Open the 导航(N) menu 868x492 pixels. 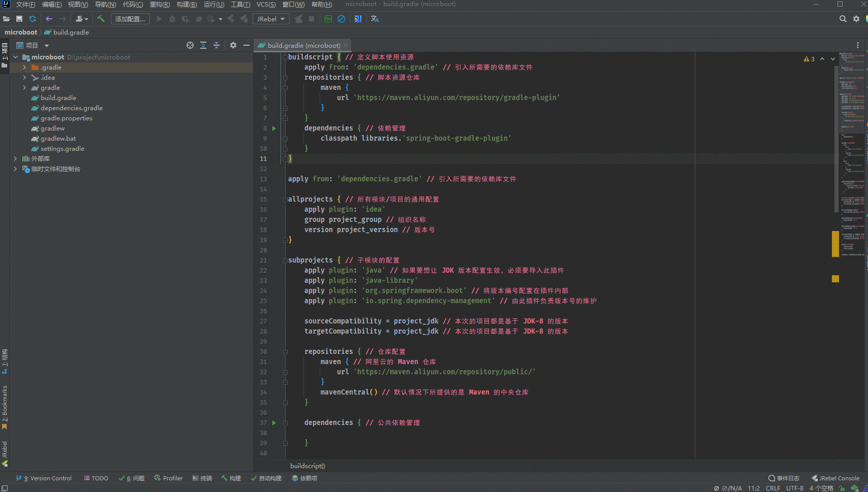click(106, 5)
